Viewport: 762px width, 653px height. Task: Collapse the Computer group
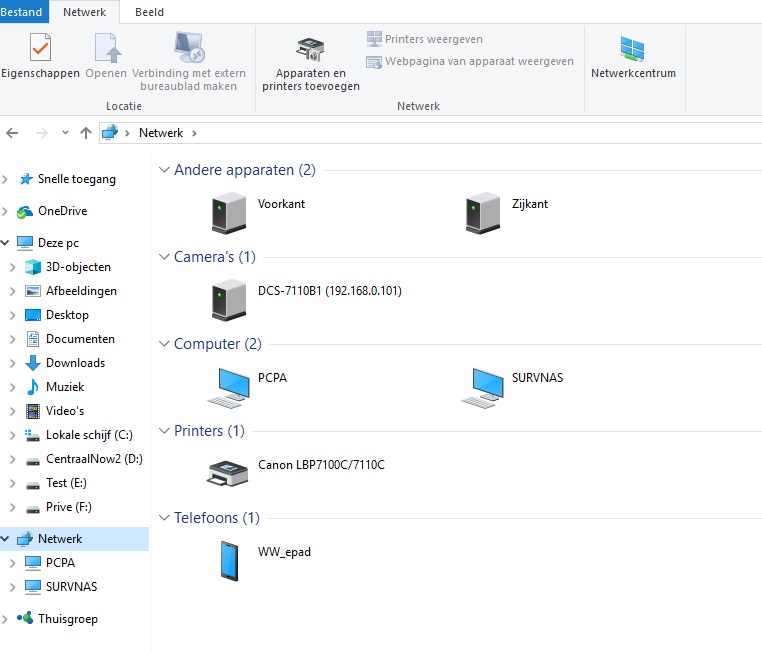point(164,344)
